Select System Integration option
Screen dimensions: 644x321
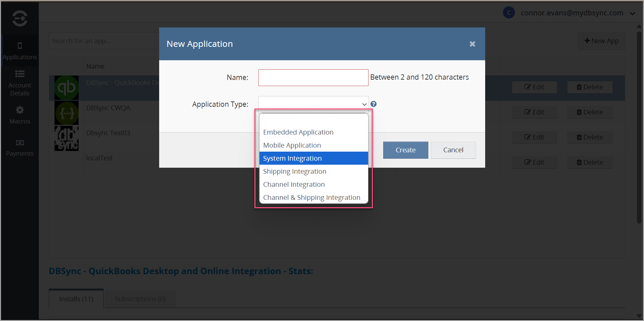(292, 158)
